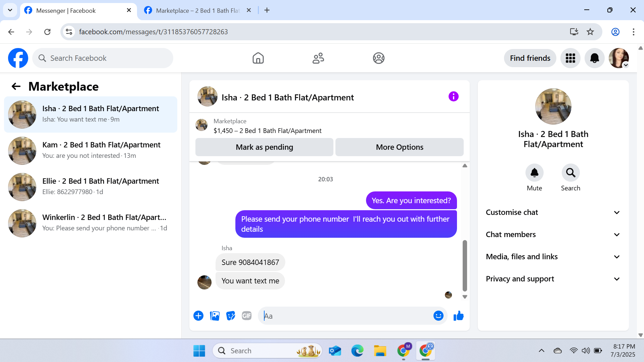Screen dimensions: 644x362
Task: Expand Customise chat section
Action: [x=553, y=212]
